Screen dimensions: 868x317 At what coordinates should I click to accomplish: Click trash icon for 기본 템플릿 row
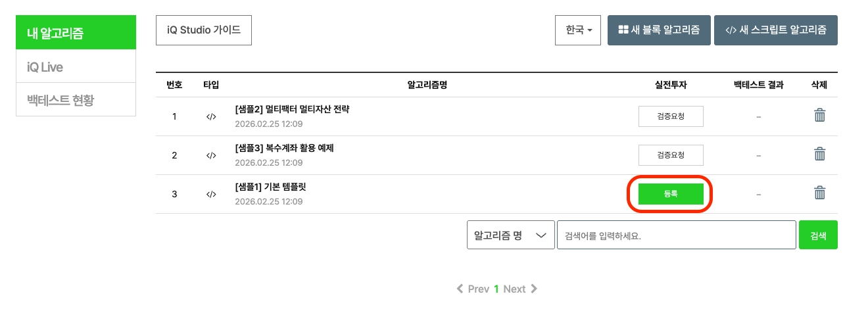tap(819, 193)
